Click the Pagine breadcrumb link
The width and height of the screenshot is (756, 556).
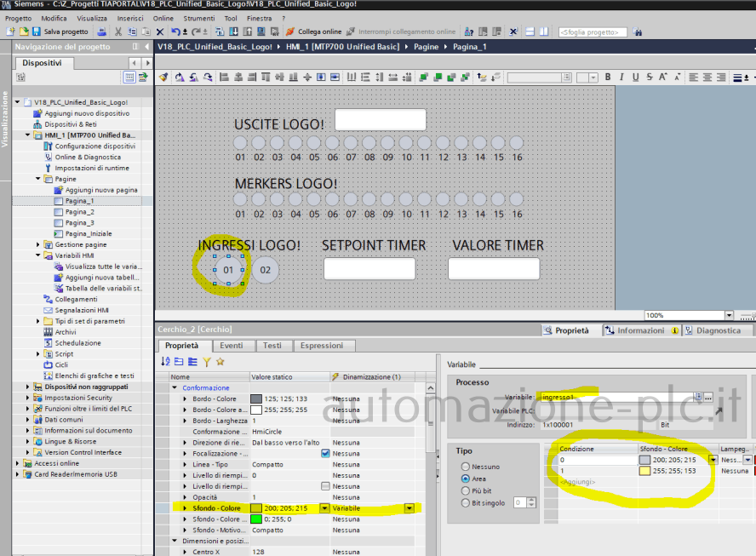(x=427, y=47)
